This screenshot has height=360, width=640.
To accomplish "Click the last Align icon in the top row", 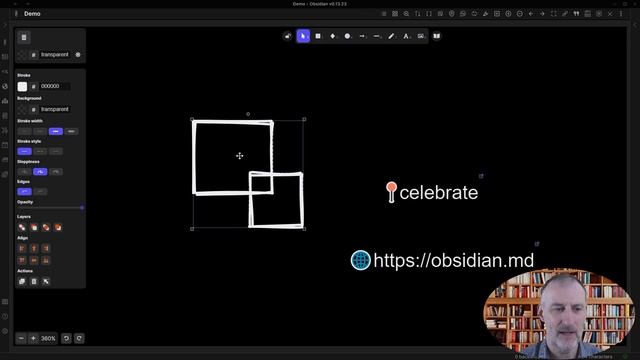I will [46, 248].
